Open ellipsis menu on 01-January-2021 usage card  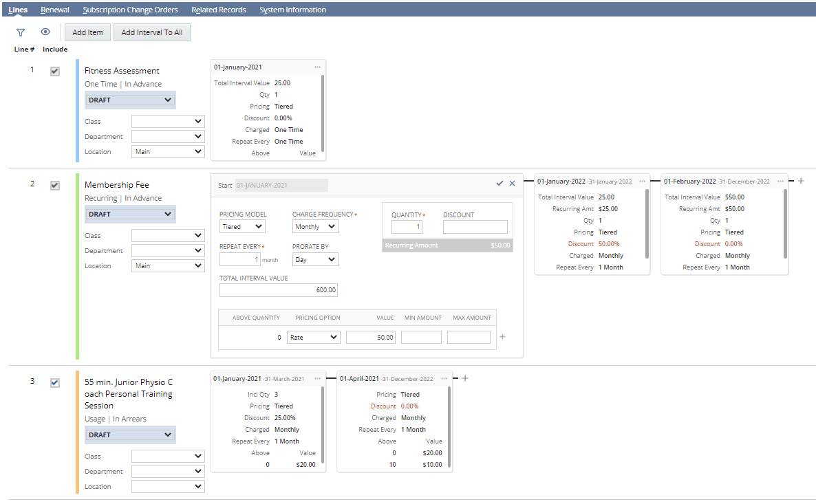[x=317, y=379]
